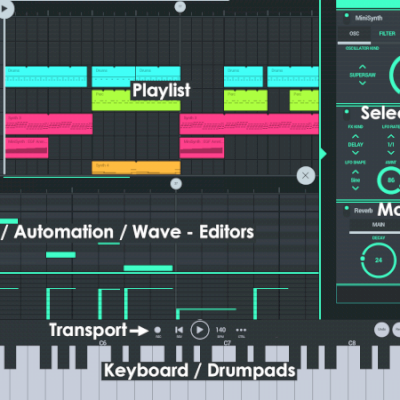This screenshot has width=400, height=400.
Task: Select the MAIN tab in Reverb
Action: pos(378,225)
